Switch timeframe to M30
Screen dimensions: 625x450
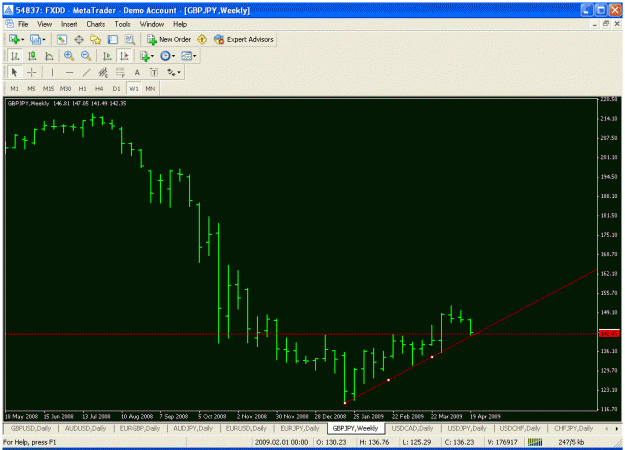[x=65, y=88]
